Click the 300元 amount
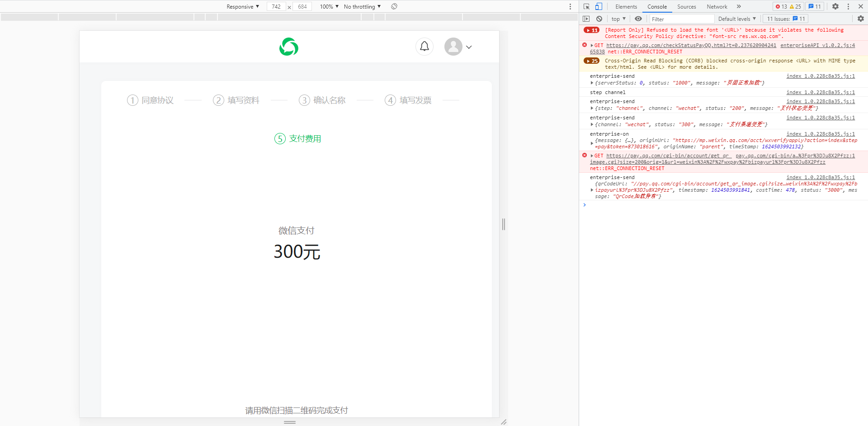The height and width of the screenshot is (426, 868). coord(297,251)
